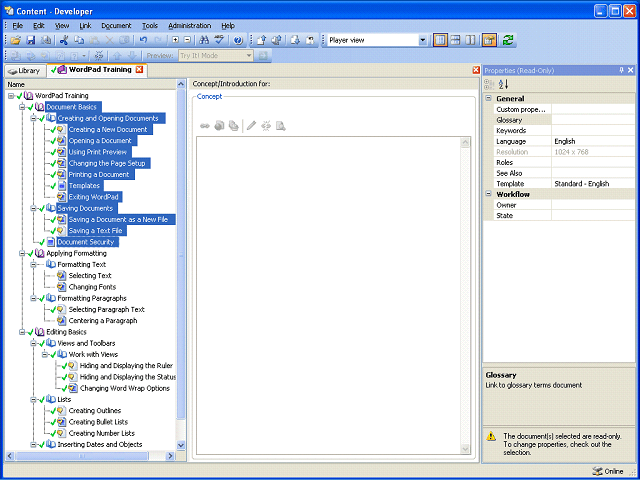Click the Find binoculars icon
Image resolution: width=640 pixels, height=480 pixels.
coord(203,40)
